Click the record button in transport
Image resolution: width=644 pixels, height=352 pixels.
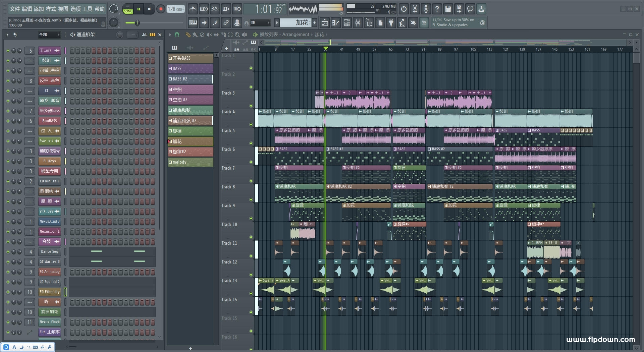[x=161, y=9]
